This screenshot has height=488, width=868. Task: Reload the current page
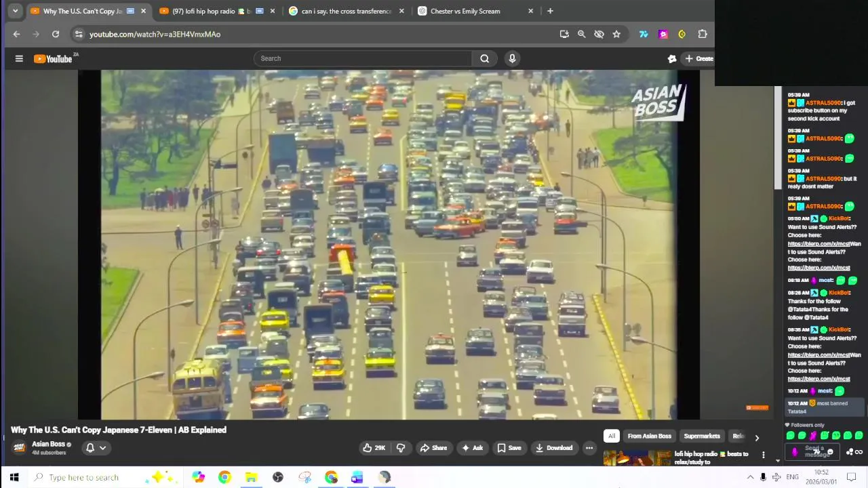pyautogui.click(x=56, y=34)
